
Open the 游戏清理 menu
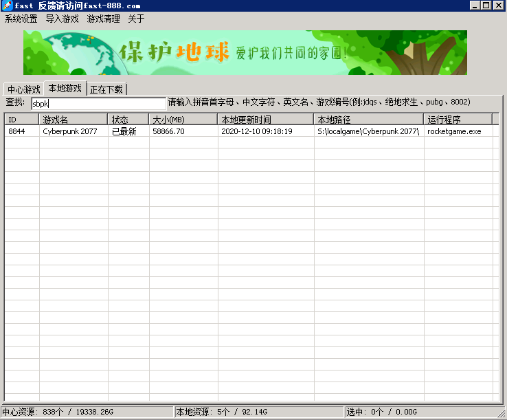pyautogui.click(x=104, y=19)
